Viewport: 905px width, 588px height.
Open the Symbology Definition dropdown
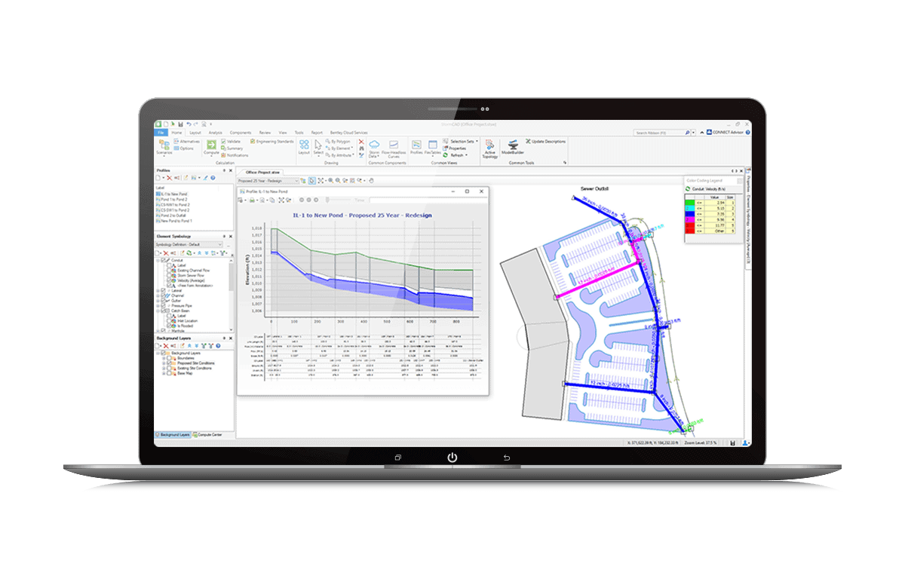click(x=189, y=244)
